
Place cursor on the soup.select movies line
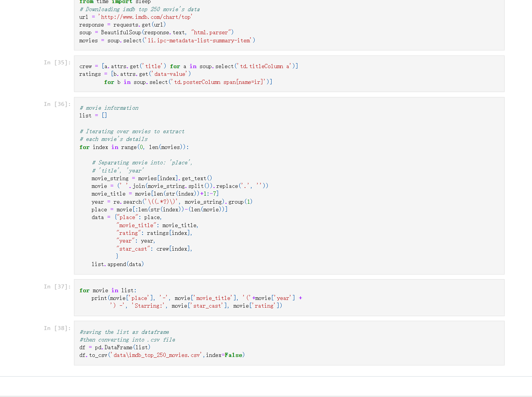point(167,40)
